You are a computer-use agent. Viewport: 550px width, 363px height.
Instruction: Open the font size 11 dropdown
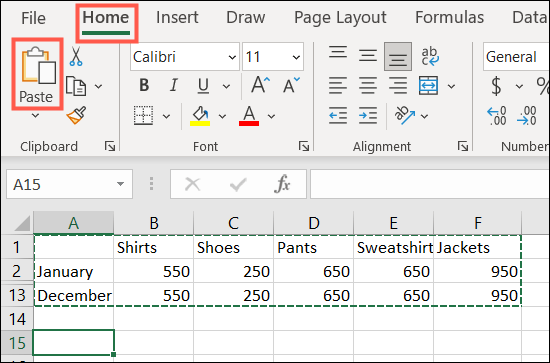[296, 57]
